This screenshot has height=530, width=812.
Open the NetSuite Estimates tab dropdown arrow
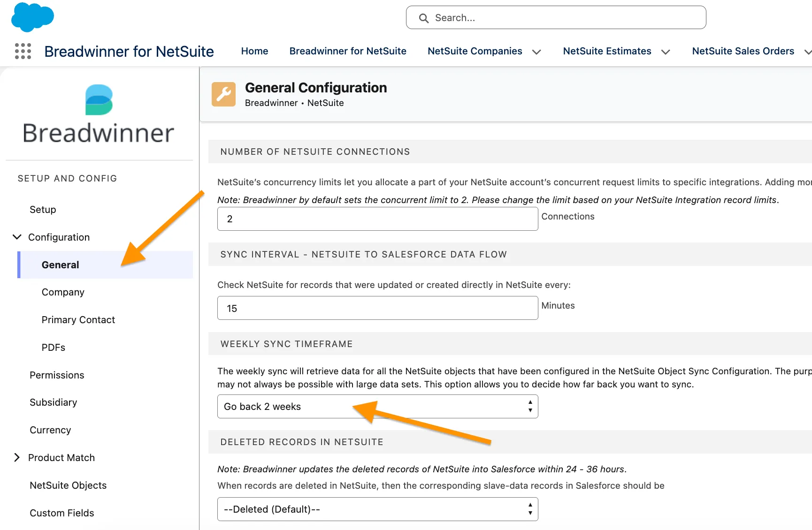point(666,52)
